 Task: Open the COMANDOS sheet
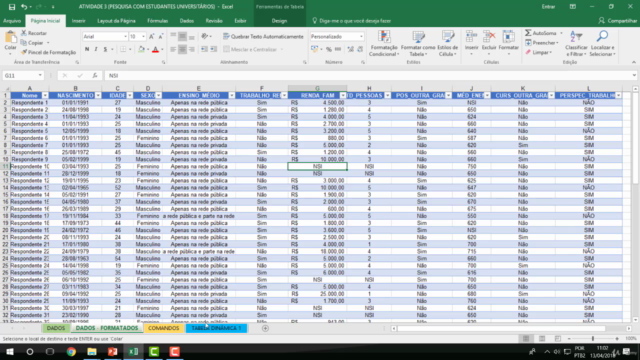(164, 328)
